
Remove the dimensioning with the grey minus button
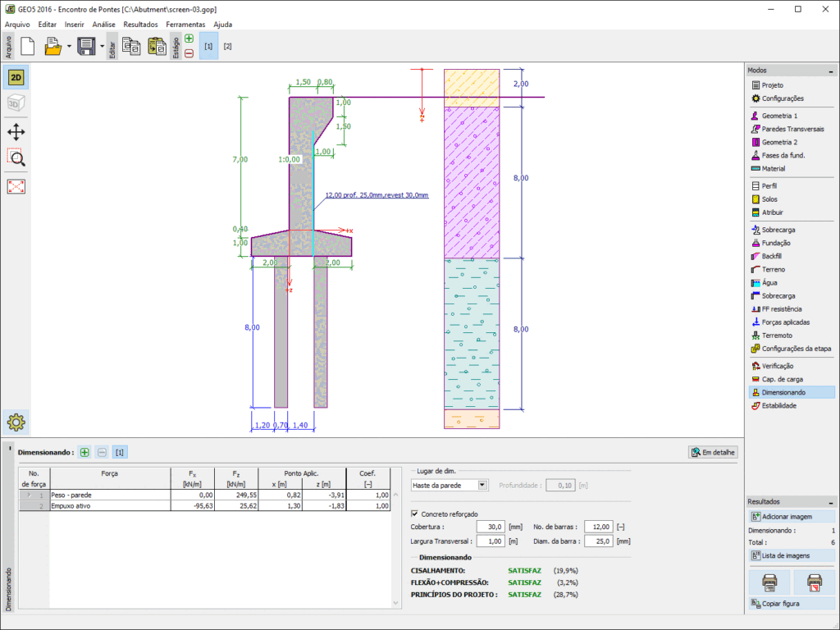pos(102,452)
